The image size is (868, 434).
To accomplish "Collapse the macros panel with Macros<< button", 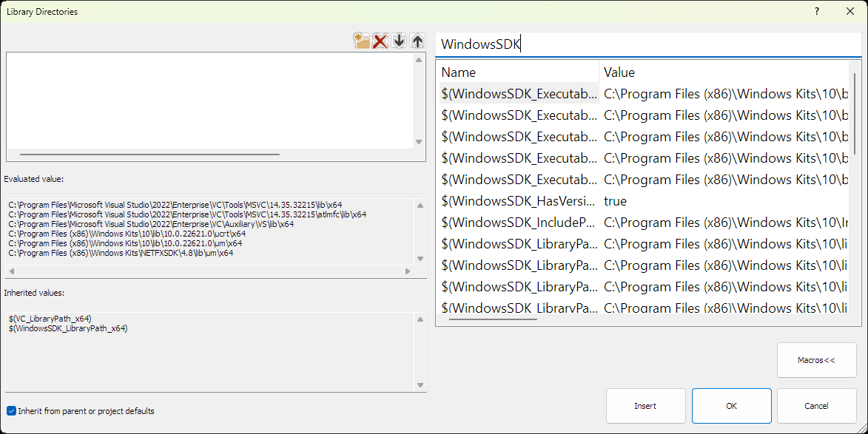I will pos(816,360).
